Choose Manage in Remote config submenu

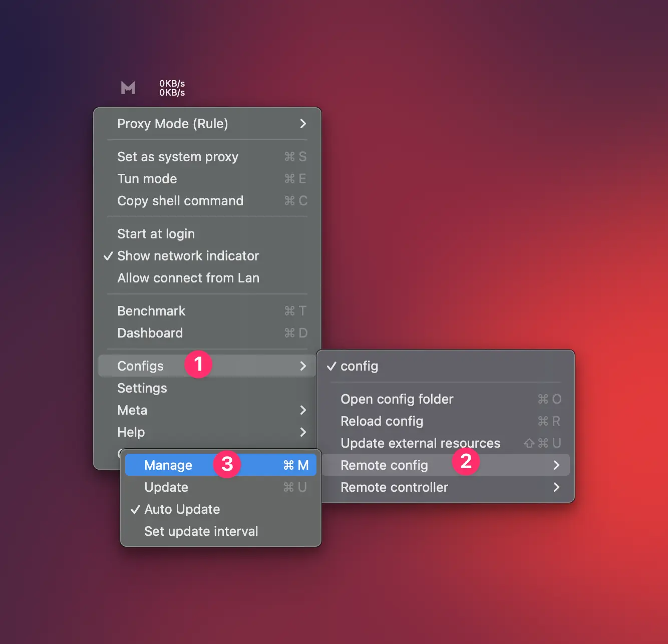169,465
